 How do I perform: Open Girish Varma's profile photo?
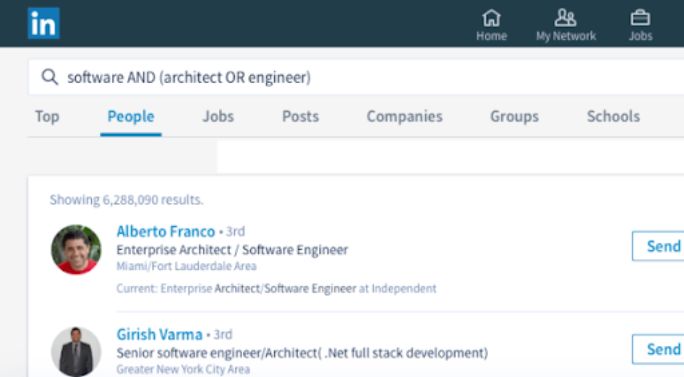tap(76, 351)
